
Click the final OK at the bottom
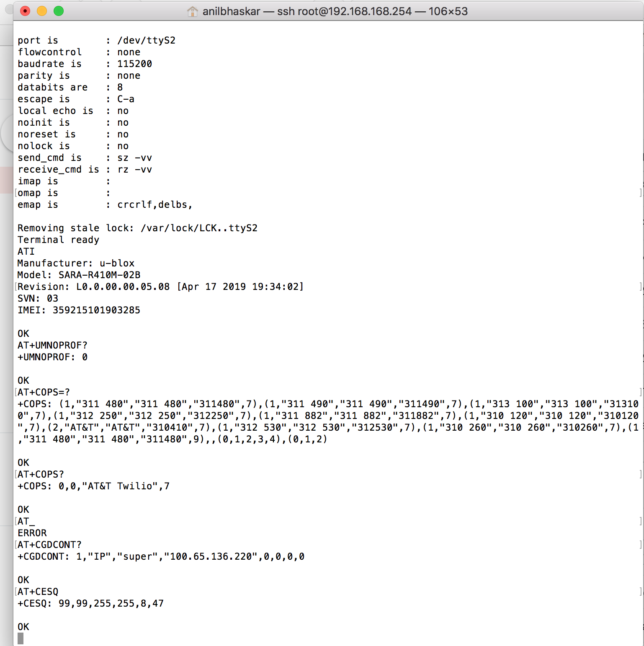[x=23, y=627]
